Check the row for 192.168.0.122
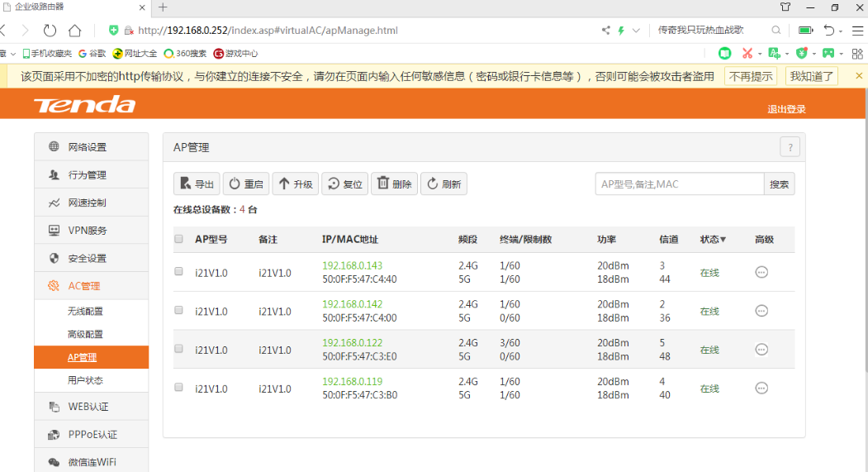 pos(179,349)
